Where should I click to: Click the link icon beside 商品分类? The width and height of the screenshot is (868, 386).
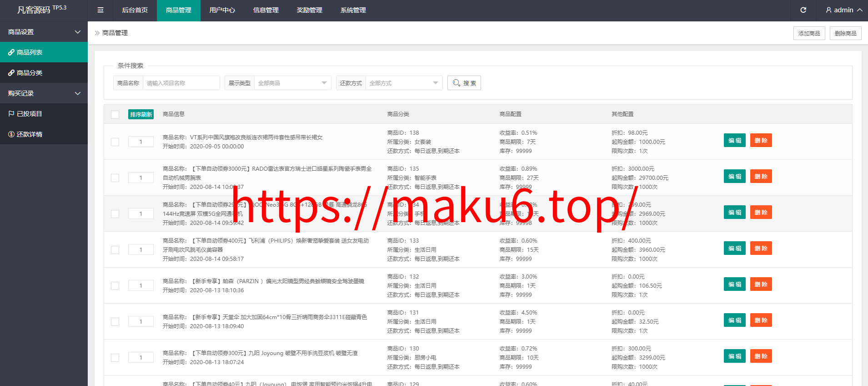pos(11,73)
